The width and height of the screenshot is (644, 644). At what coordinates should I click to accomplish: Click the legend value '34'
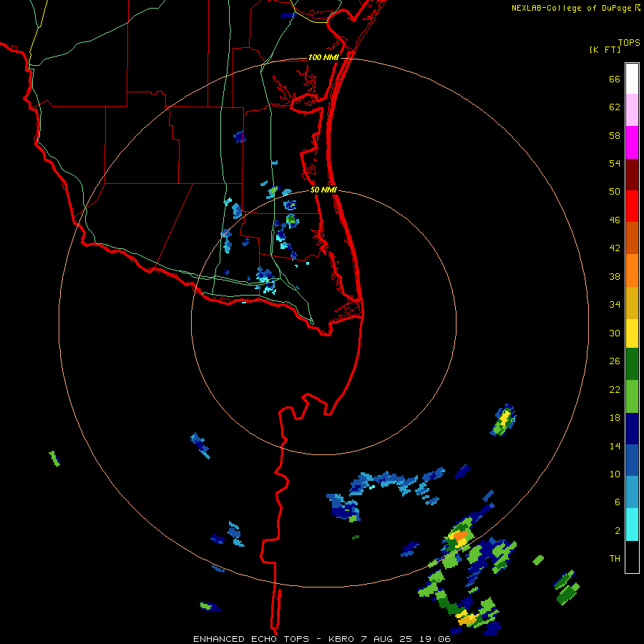pyautogui.click(x=615, y=305)
